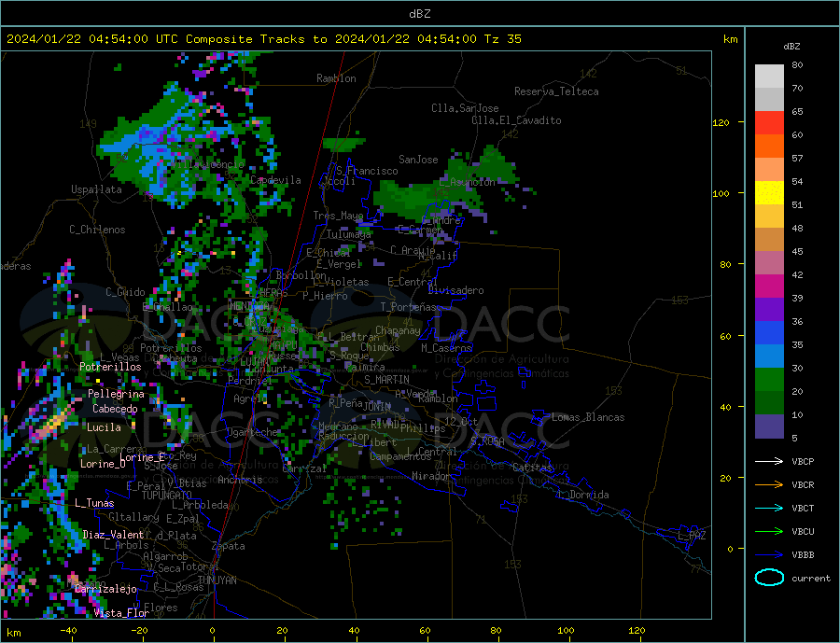Screen dimensions: 840x643
Task: Click the S_MARTIN map label
Action: (x=386, y=380)
